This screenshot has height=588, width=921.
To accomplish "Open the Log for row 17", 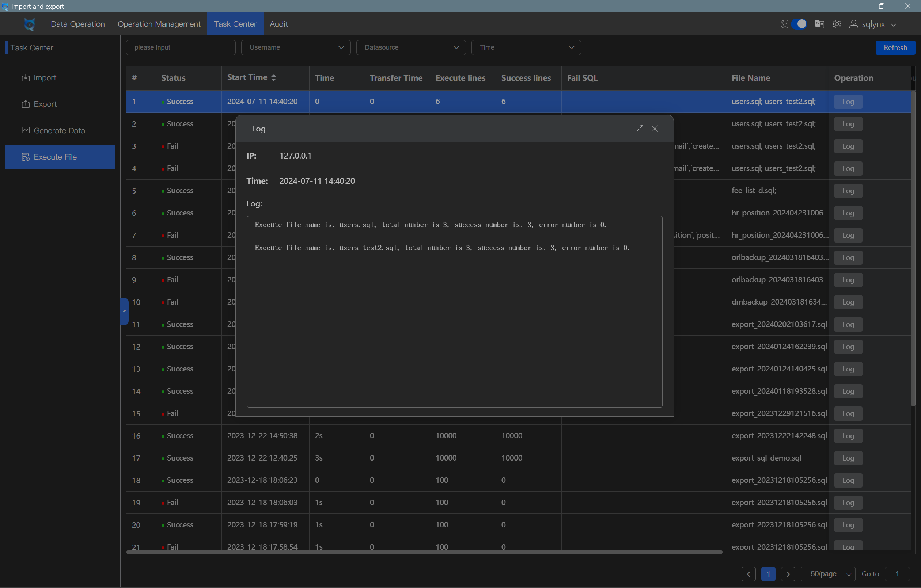I will point(848,458).
